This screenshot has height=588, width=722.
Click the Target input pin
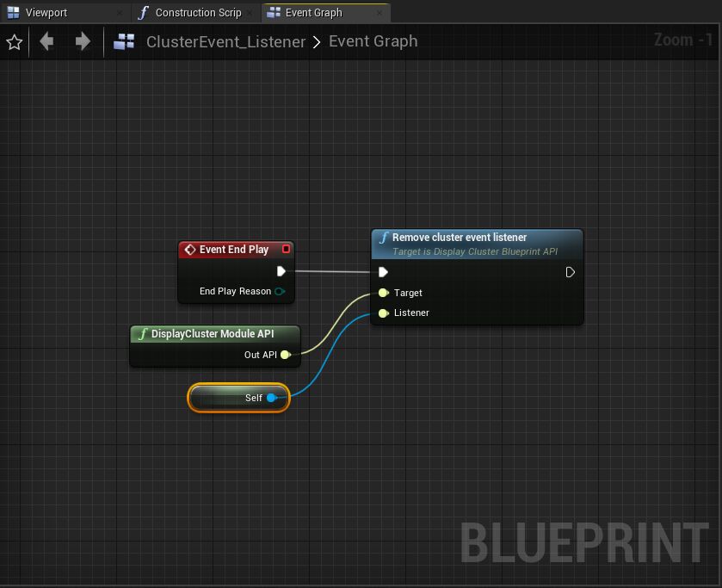point(384,293)
